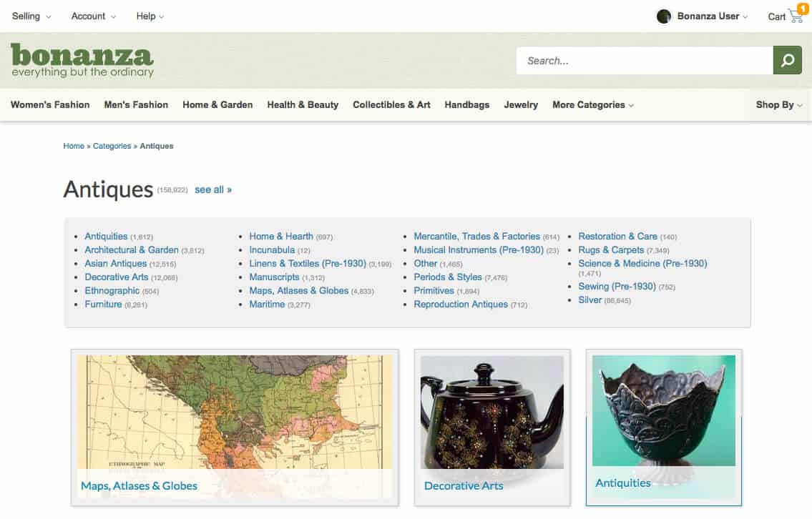812x519 pixels.
Task: Open the Maps, Atlases & Globes list link
Action: (x=299, y=290)
